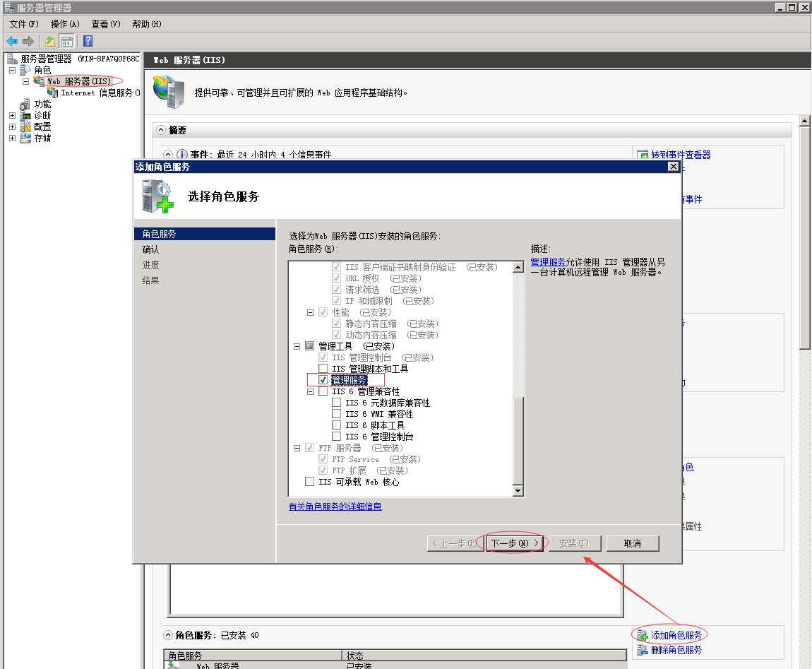Open the 操作(A) menu

pyautogui.click(x=65, y=24)
